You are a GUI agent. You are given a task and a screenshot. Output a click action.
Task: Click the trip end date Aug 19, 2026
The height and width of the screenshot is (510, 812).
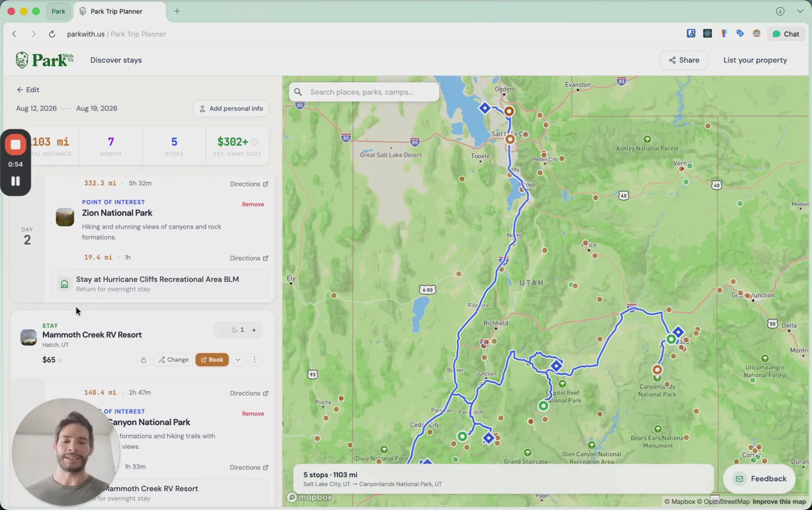point(97,108)
